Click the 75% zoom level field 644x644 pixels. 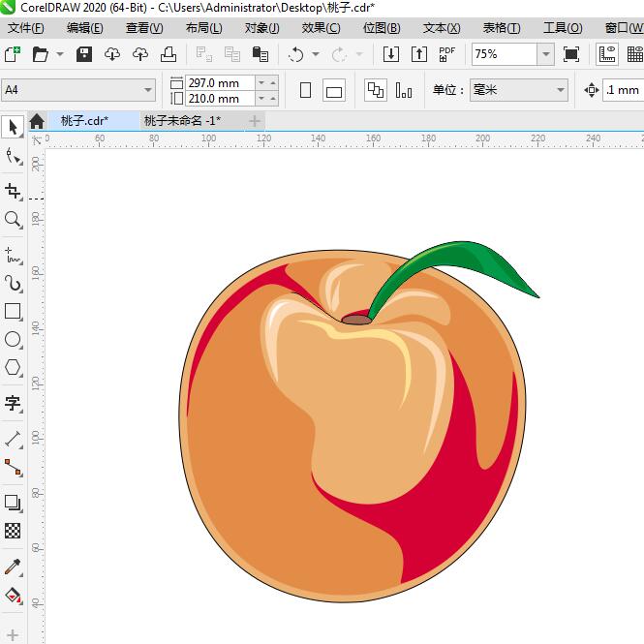tap(505, 54)
